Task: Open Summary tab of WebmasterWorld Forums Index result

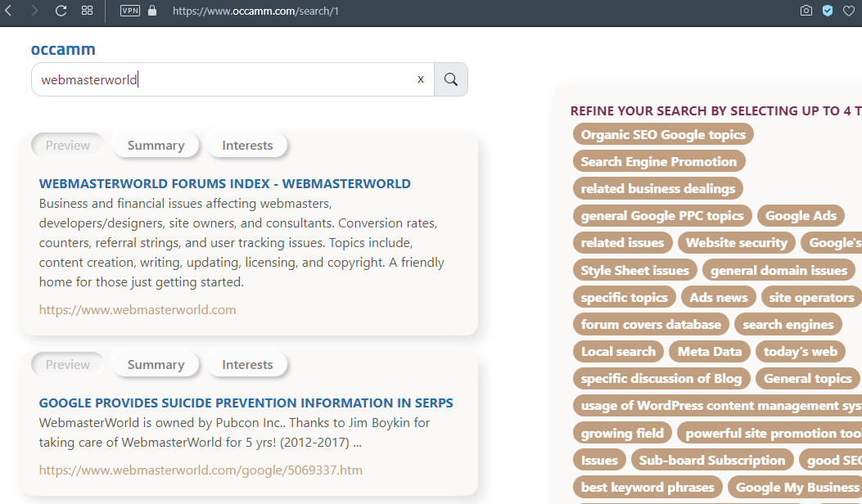Action: click(x=156, y=145)
